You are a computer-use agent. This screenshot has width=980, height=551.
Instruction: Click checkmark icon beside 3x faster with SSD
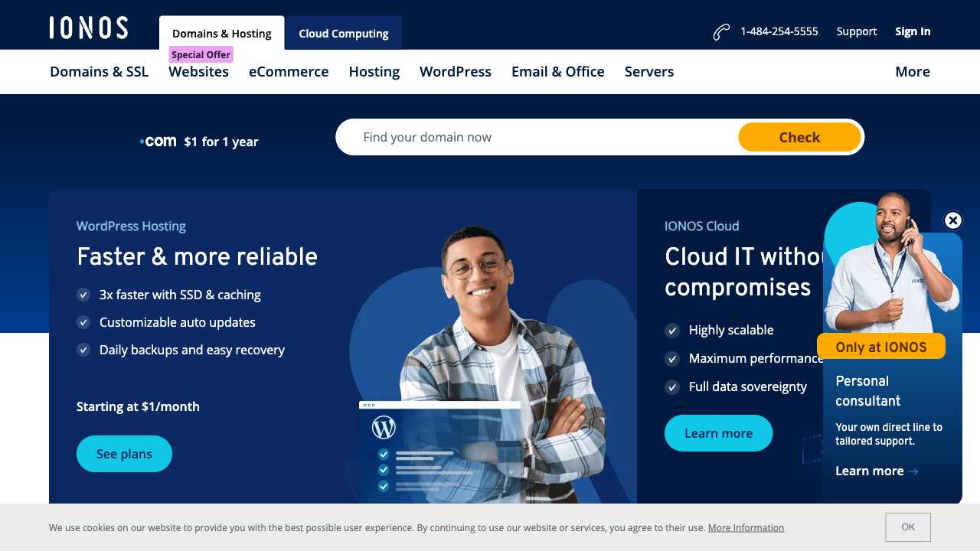(x=83, y=295)
